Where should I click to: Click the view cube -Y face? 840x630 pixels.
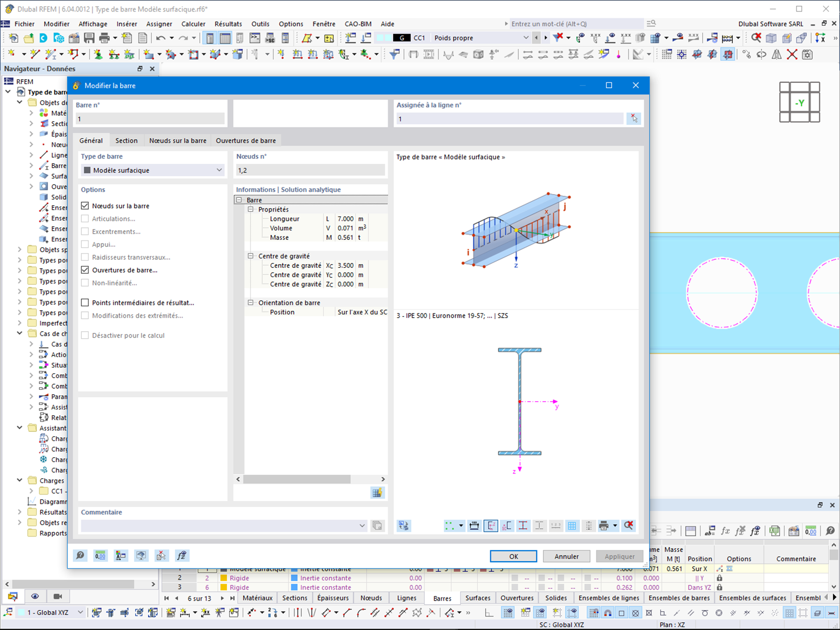(800, 103)
